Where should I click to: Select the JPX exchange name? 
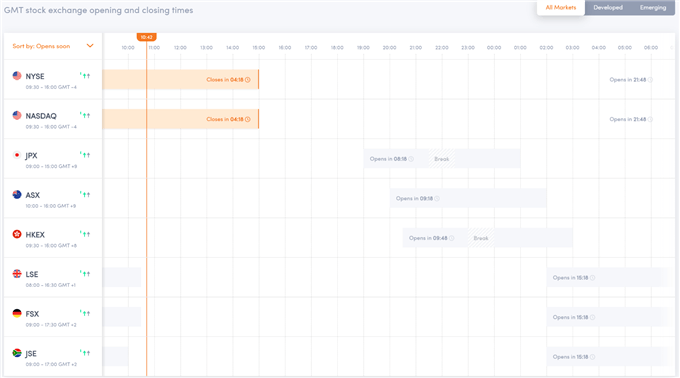tap(31, 156)
